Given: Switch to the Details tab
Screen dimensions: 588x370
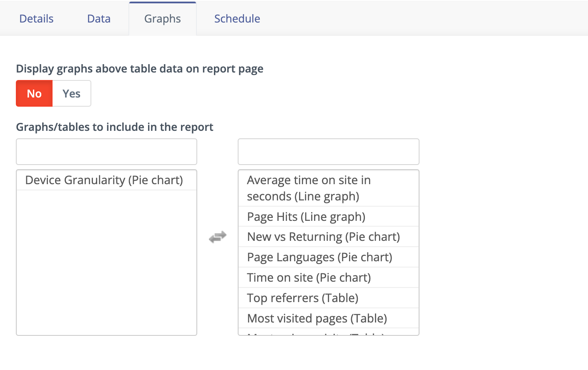Looking at the screenshot, I should click(36, 18).
